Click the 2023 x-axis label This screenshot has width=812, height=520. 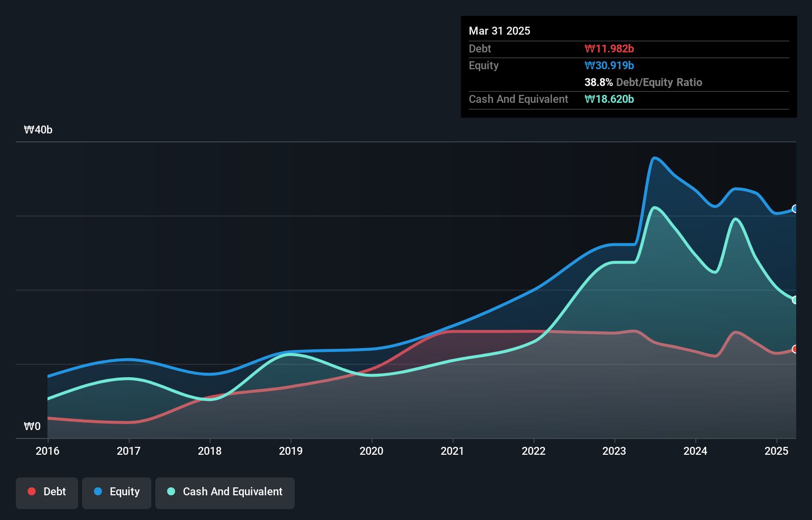point(614,451)
